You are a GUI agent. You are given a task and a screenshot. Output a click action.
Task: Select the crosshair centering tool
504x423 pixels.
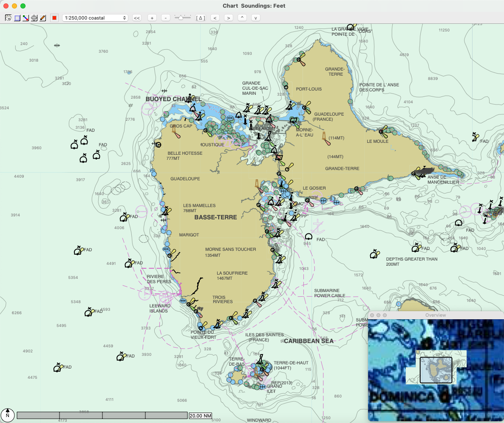[34, 17]
